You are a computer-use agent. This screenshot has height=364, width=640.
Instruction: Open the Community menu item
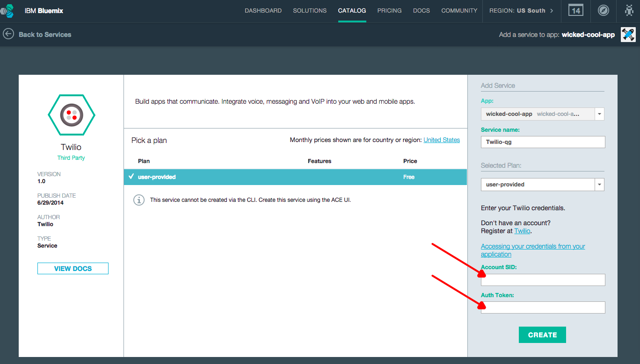[459, 10]
